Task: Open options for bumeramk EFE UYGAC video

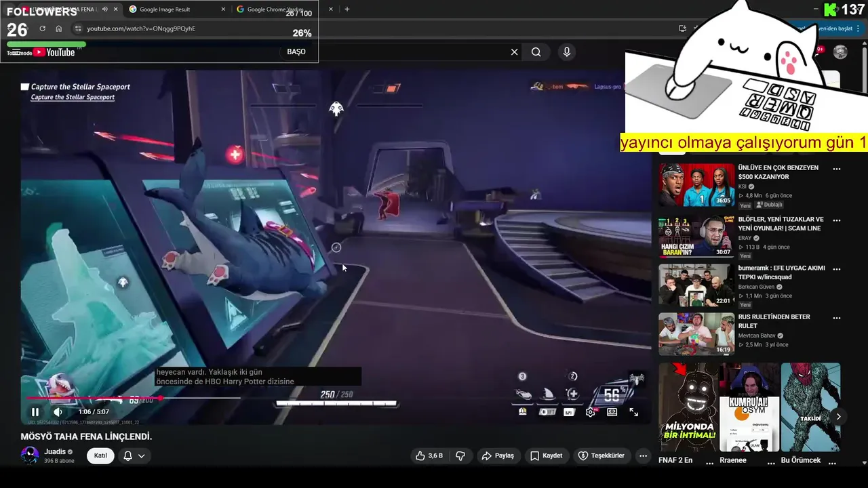Action: [837, 269]
